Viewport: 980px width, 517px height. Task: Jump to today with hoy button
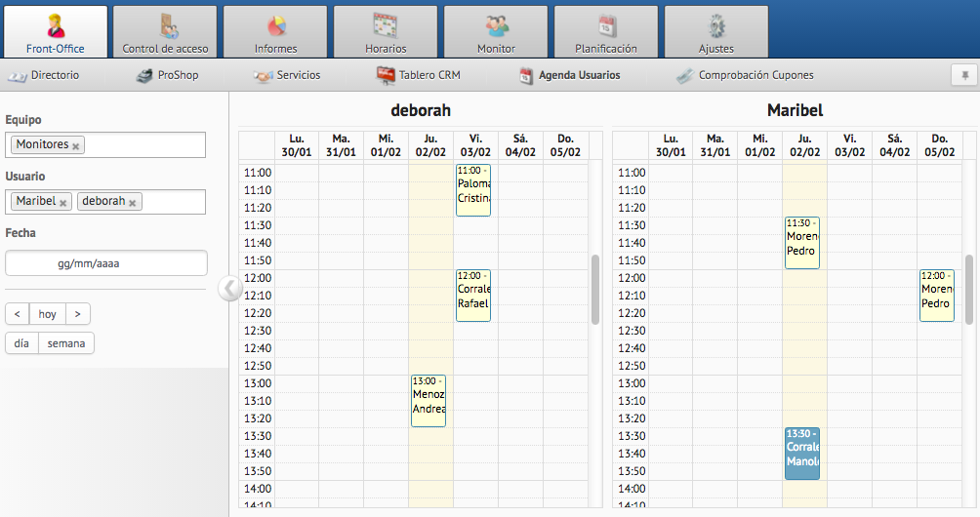[x=48, y=313]
